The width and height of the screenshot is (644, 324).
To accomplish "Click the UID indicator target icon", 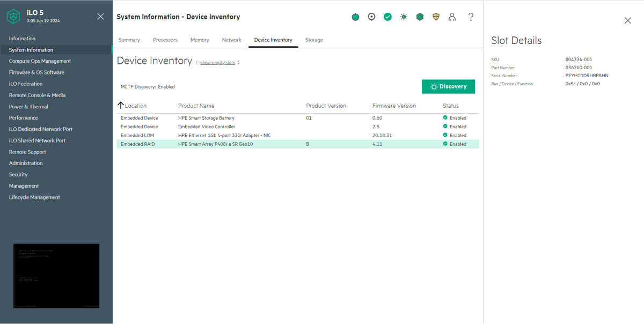I will point(371,17).
